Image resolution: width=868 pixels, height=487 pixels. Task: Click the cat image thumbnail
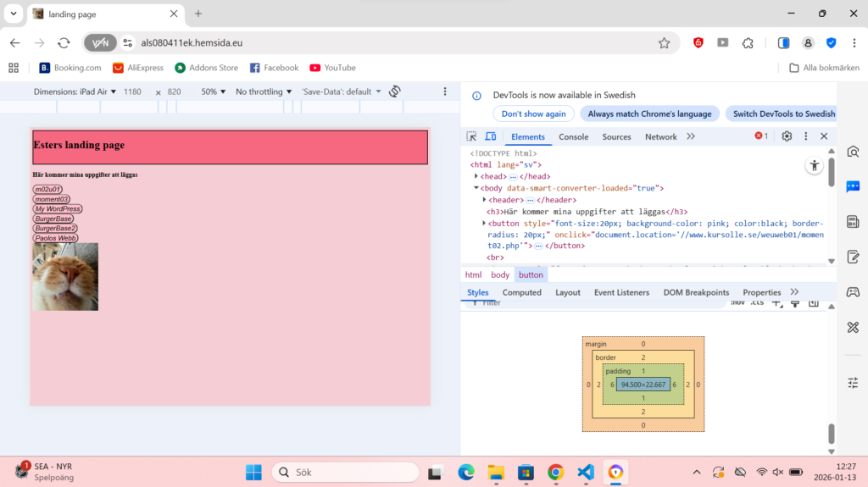(x=65, y=277)
